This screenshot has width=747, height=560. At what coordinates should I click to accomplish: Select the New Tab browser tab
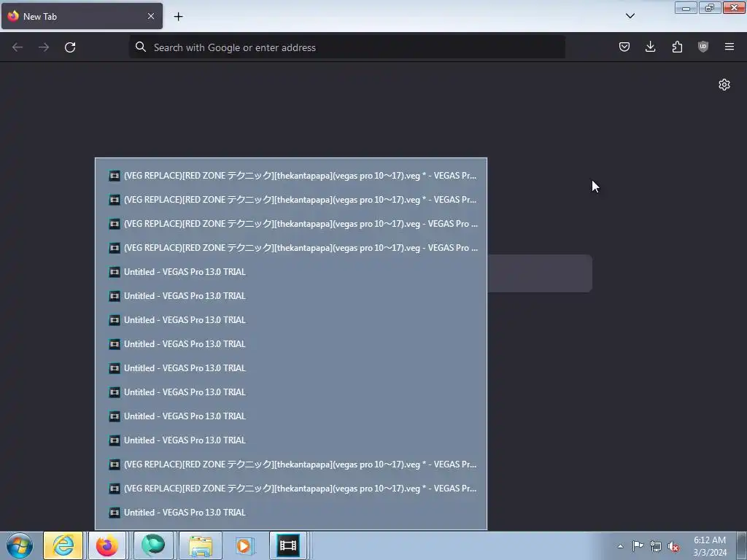[82, 16]
